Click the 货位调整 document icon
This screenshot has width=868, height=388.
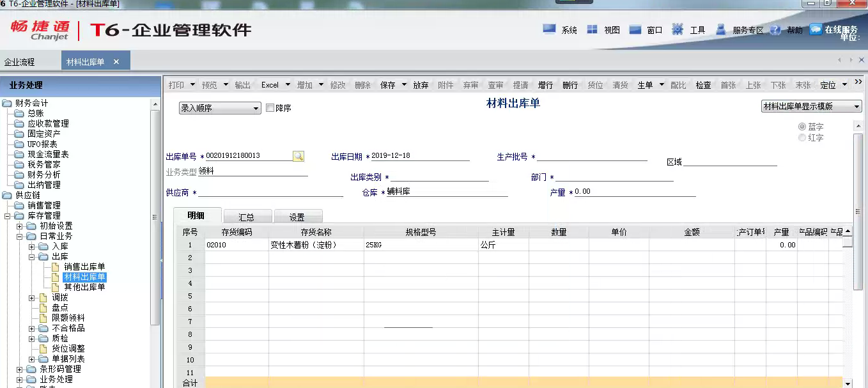[x=43, y=348]
